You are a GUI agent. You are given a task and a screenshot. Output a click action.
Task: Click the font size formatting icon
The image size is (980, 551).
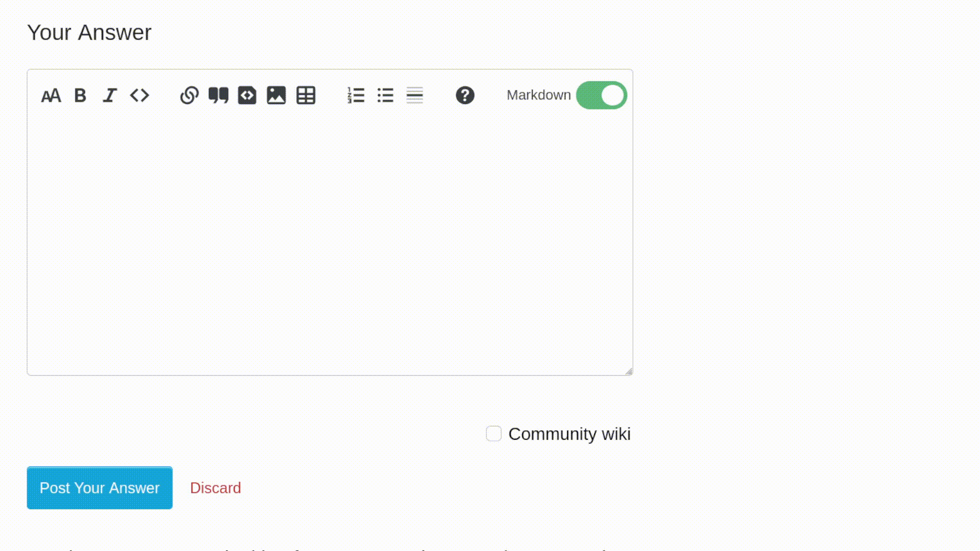(51, 95)
